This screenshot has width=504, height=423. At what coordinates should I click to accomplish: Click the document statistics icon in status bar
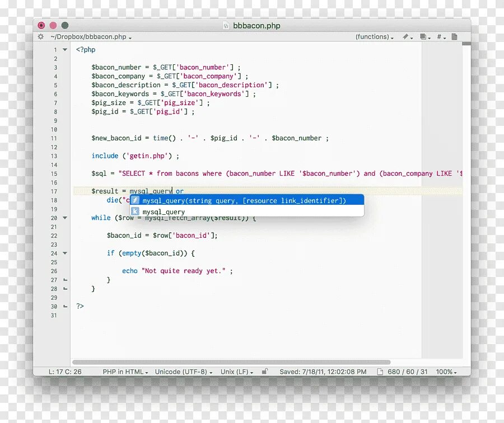tap(380, 372)
